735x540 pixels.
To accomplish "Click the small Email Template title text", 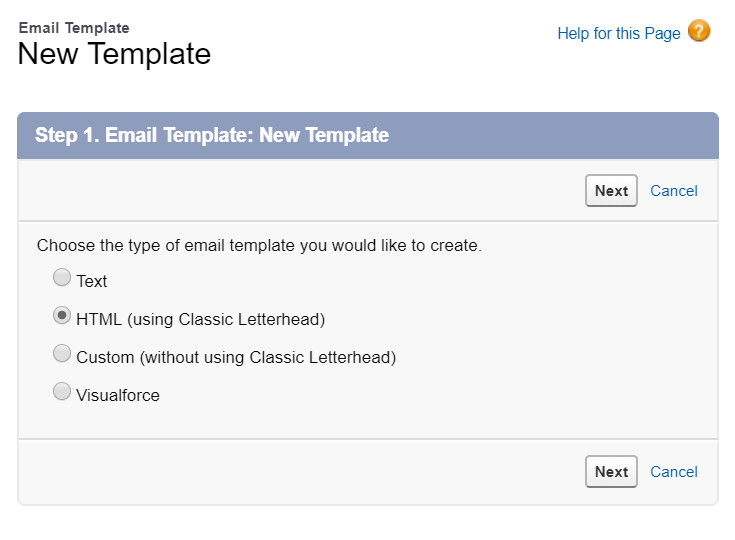I will [74, 28].
